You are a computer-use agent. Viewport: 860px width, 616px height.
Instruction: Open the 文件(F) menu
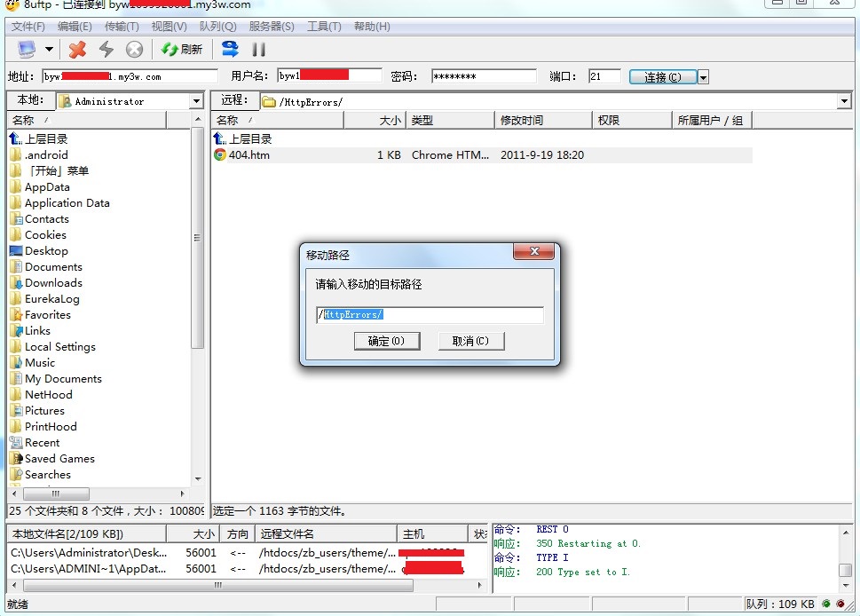tap(28, 27)
